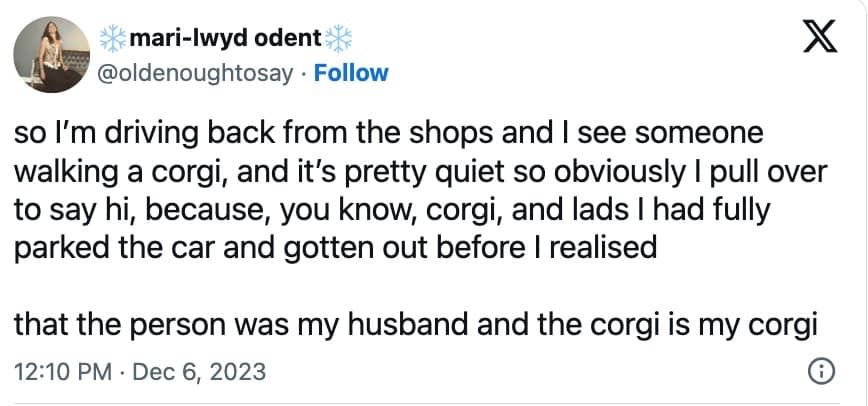Click the line starting "parked the car"

(335, 245)
